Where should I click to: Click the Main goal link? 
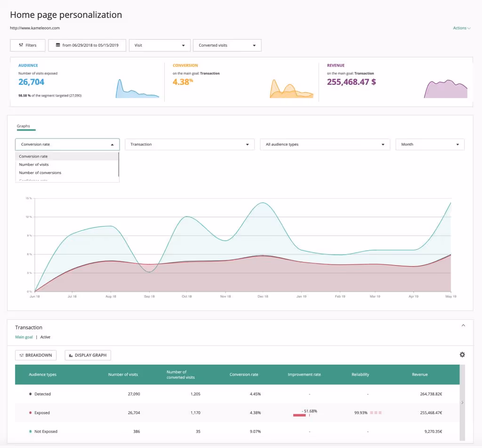point(24,337)
